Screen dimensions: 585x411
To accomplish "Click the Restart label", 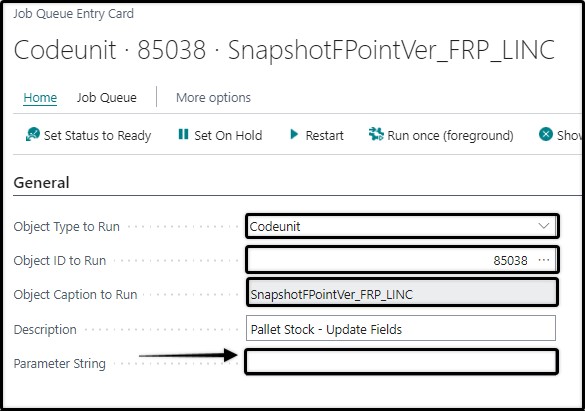I will click(x=325, y=135).
